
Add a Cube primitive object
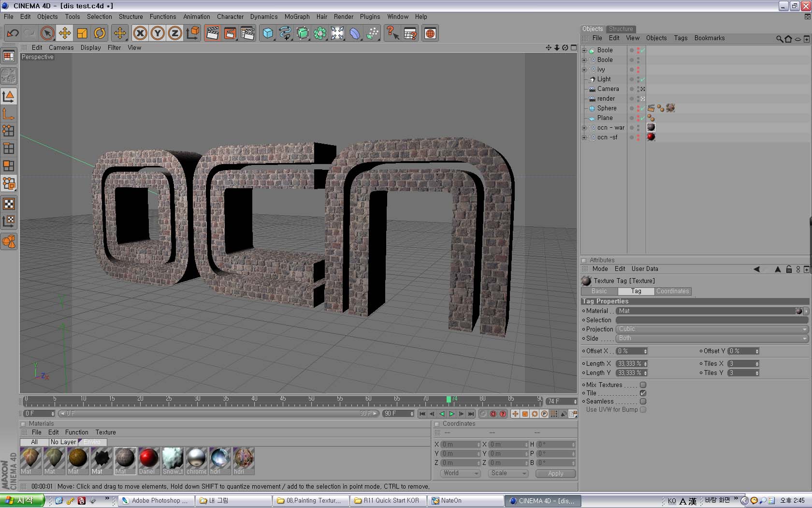(x=268, y=33)
